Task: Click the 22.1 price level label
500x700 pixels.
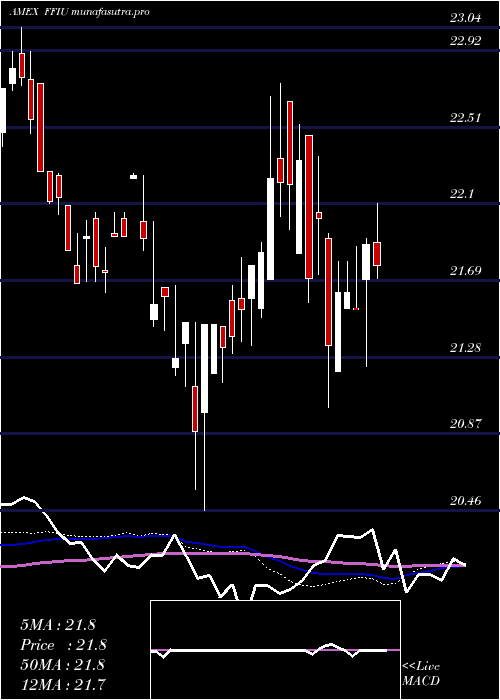Action: coord(462,194)
